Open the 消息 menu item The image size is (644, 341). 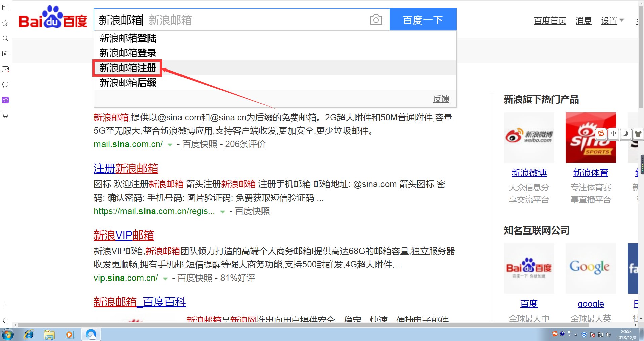[583, 20]
